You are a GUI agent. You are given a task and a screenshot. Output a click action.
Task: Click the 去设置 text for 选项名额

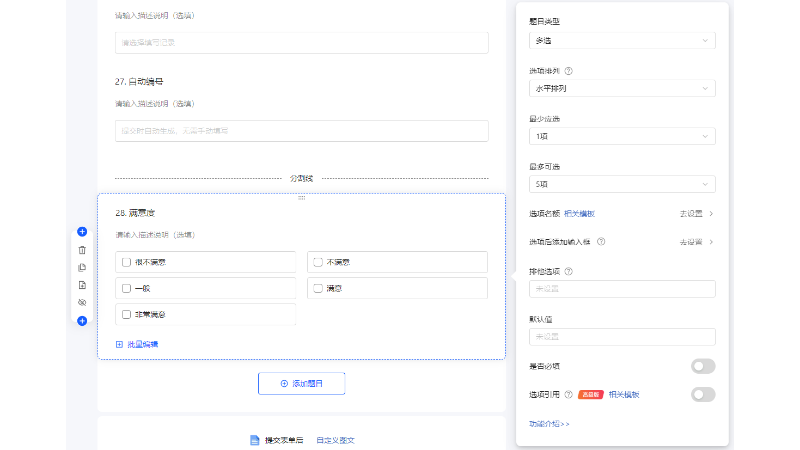(691, 214)
